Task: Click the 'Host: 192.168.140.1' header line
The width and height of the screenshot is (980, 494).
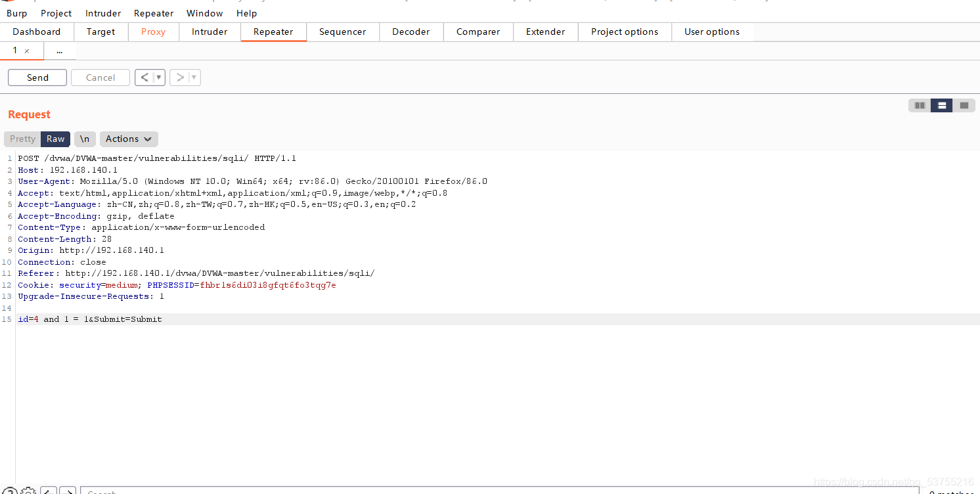Action: [68, 170]
